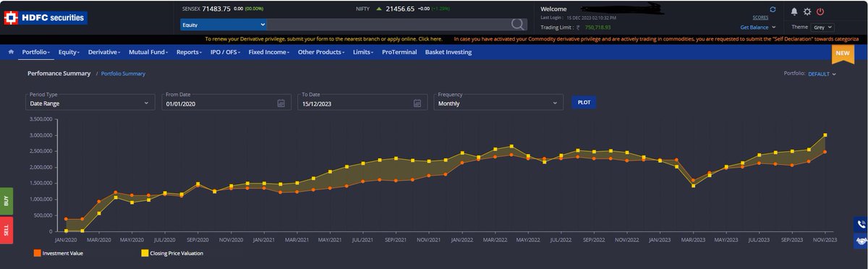Screen dimensions: 868x269
Task: Open the Equity menu in navigation bar
Action: [x=70, y=52]
